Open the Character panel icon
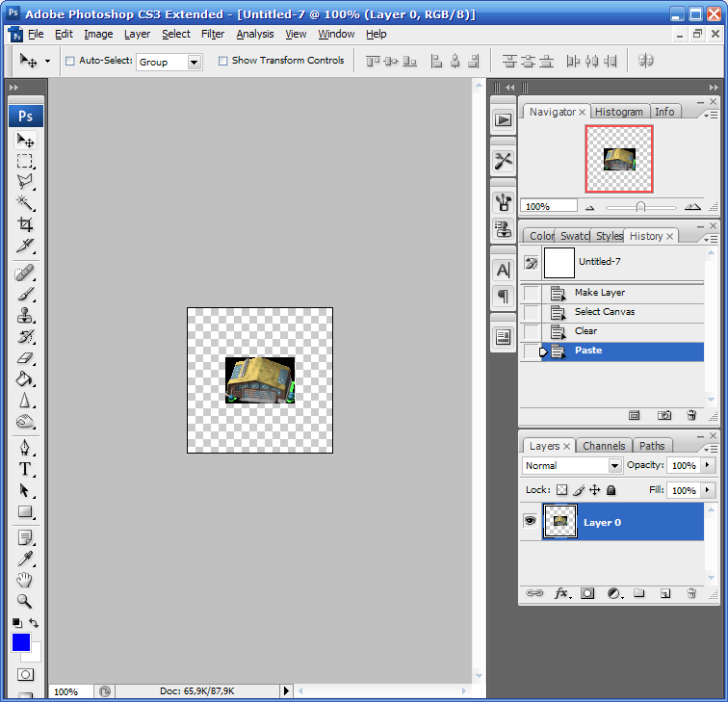This screenshot has height=702, width=728. 503,270
